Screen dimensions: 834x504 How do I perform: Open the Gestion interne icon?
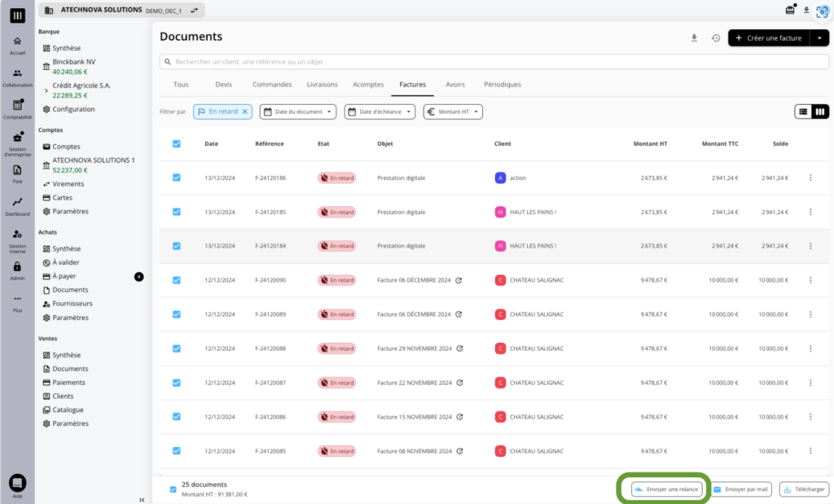[x=18, y=234]
